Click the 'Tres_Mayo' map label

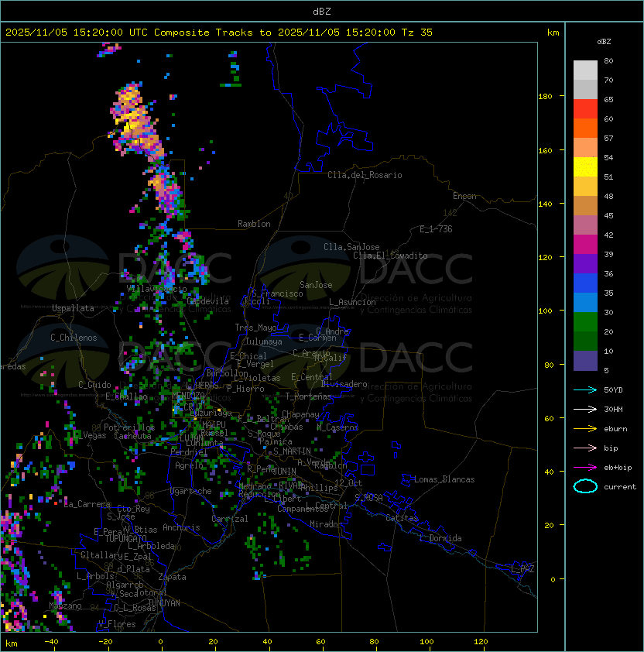pyautogui.click(x=255, y=328)
